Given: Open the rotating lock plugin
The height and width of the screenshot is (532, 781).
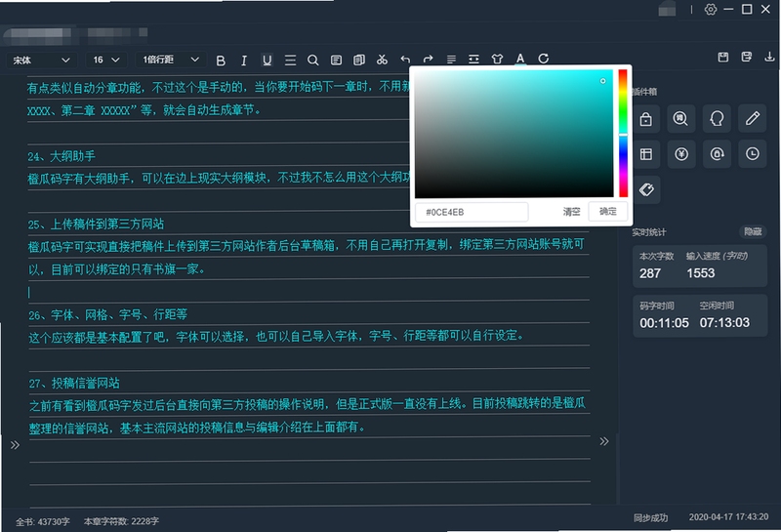Looking at the screenshot, I should 717,154.
